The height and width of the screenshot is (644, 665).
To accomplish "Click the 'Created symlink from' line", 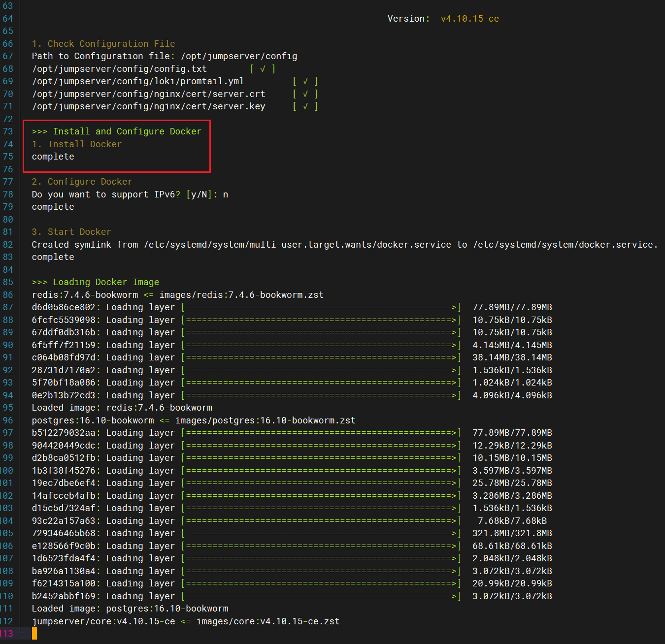I will [345, 245].
